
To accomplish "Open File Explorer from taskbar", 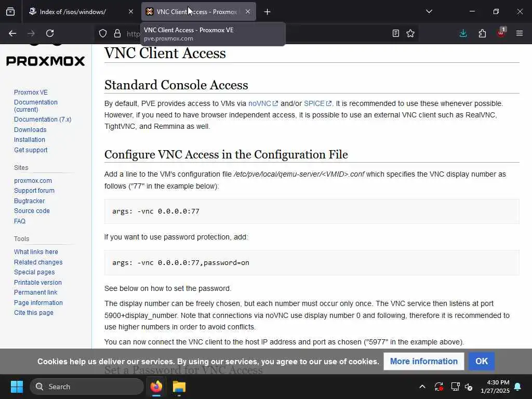I will click(179, 387).
